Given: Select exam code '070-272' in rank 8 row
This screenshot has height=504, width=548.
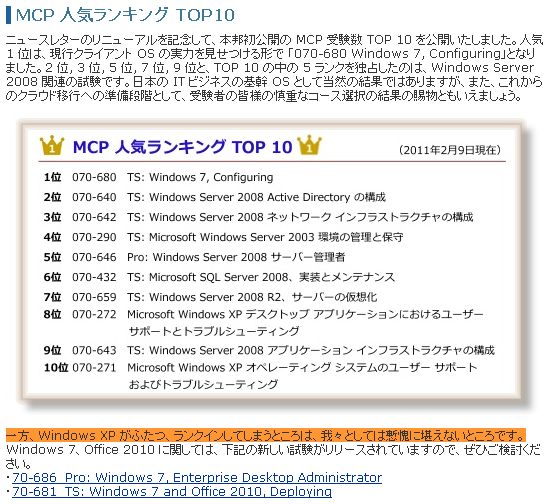Looking at the screenshot, I should 94,314.
